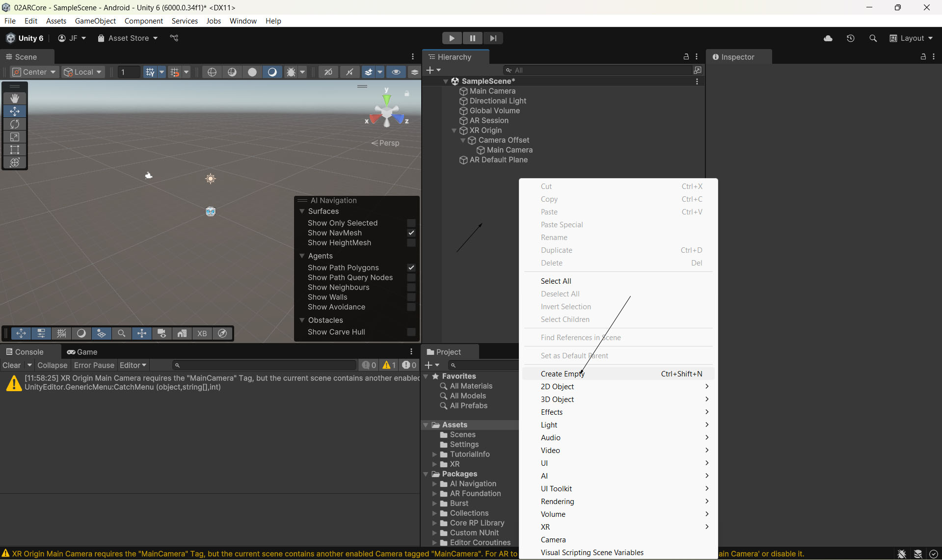Open the GameObject menu
942x560 pixels.
[95, 21]
